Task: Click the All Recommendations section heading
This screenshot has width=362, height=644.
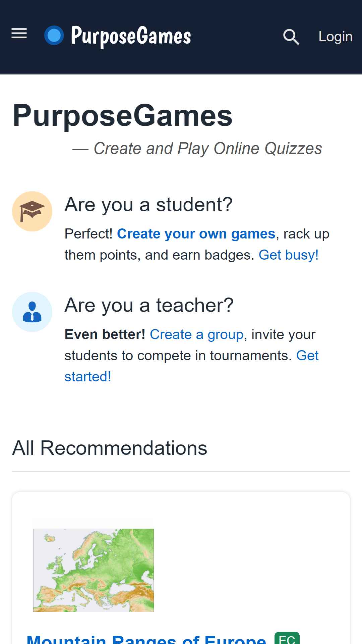Action: coord(110,448)
